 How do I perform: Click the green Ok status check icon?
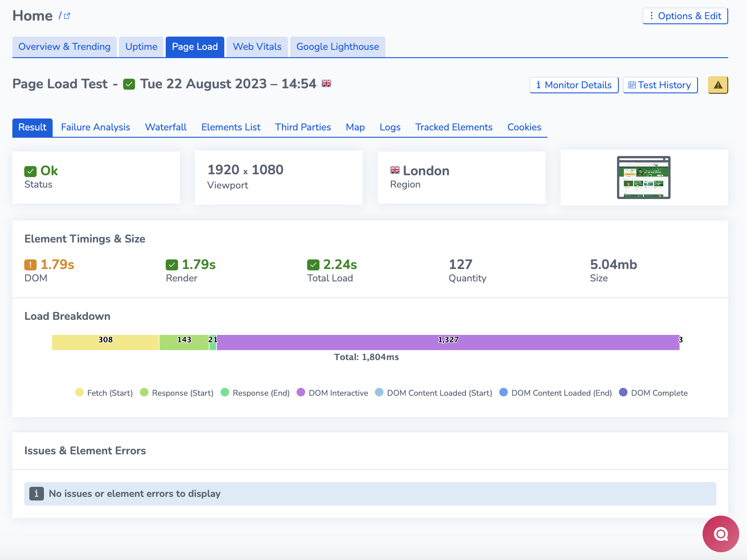pos(30,171)
